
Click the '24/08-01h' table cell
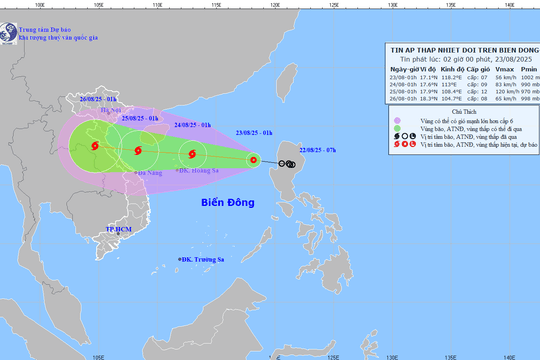click(x=403, y=84)
